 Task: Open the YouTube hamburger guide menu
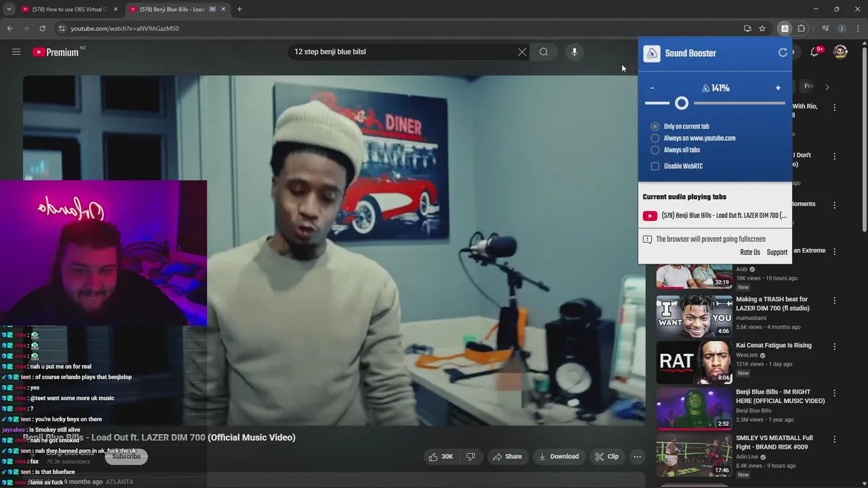pos(16,52)
